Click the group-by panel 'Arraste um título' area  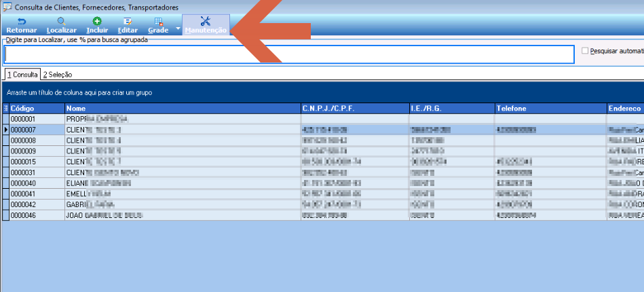pos(323,93)
